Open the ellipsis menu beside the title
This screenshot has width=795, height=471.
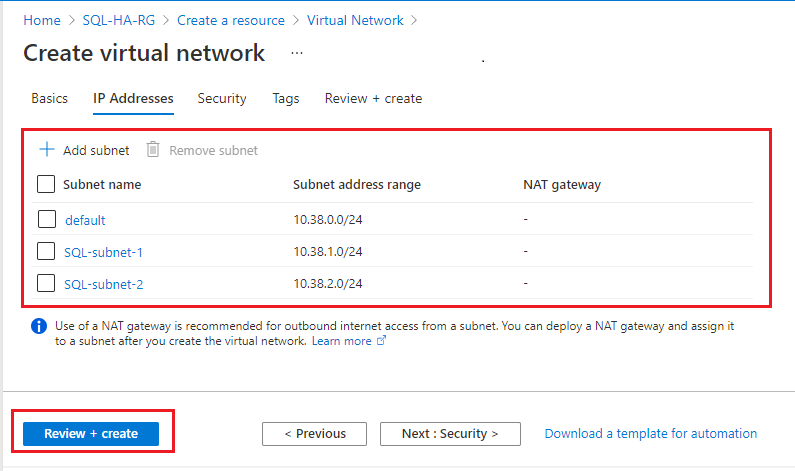coord(296,53)
